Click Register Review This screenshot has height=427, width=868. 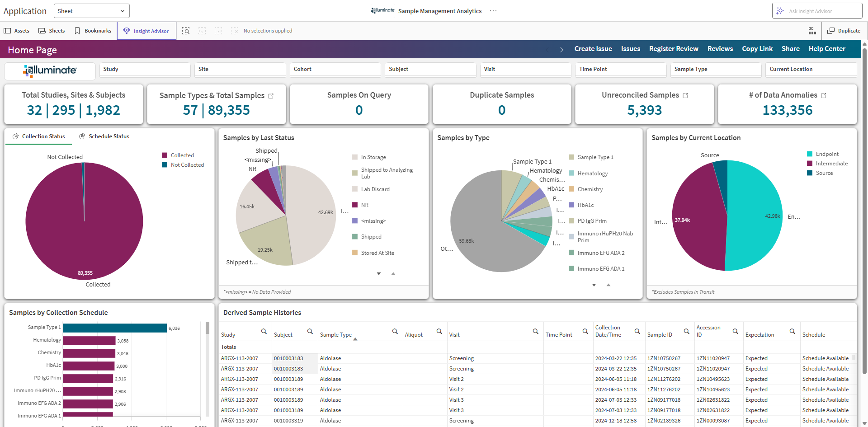pos(674,49)
